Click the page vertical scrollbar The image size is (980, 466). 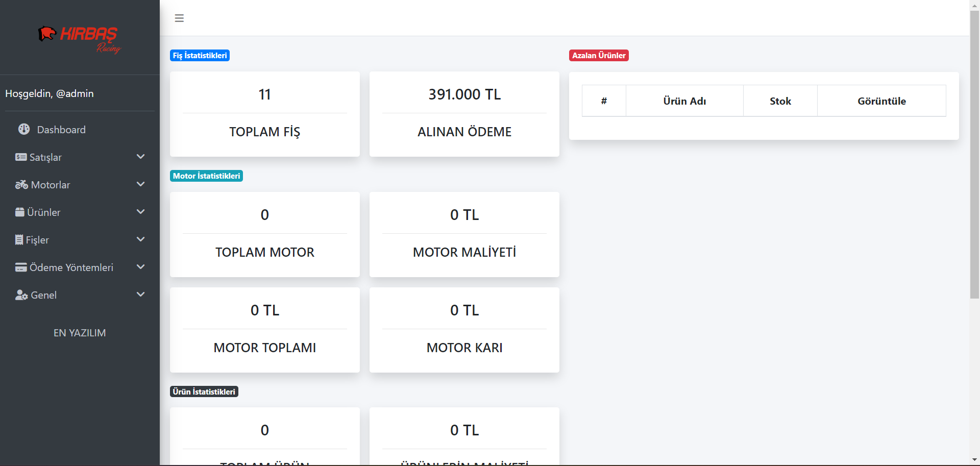pos(974,153)
